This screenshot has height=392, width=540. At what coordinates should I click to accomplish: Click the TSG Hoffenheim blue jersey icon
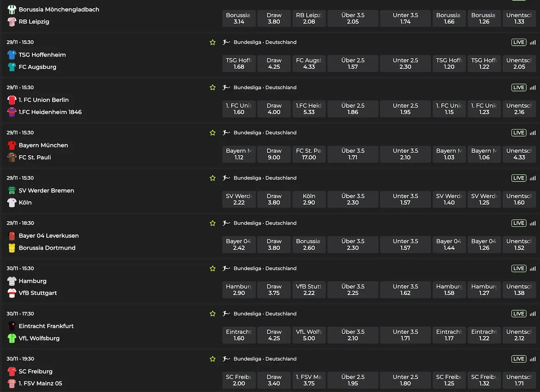coord(12,55)
